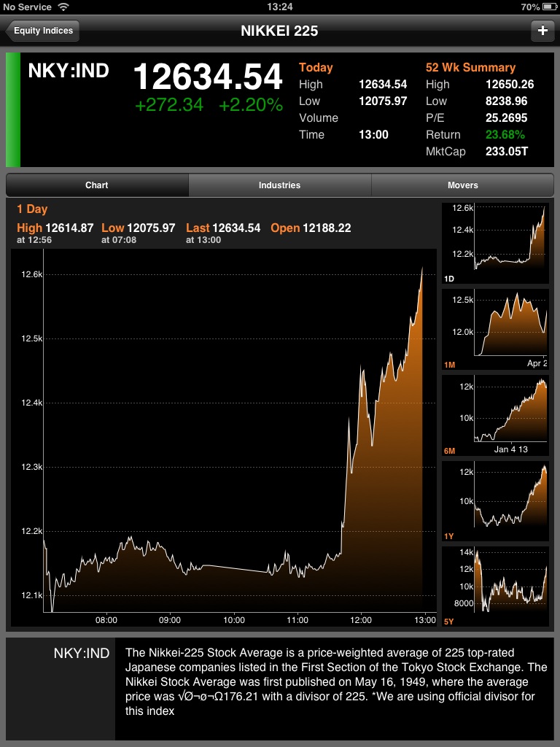Tap the 12.6k label on main chart axis

click(32, 274)
